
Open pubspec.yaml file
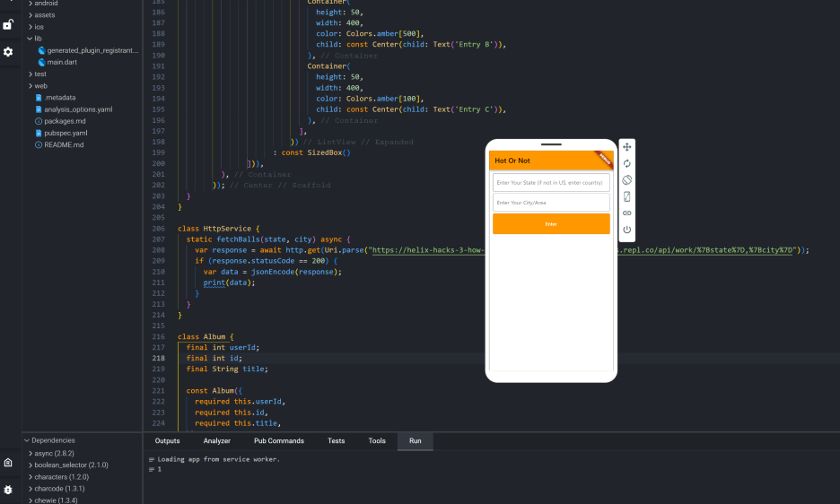coord(66,133)
